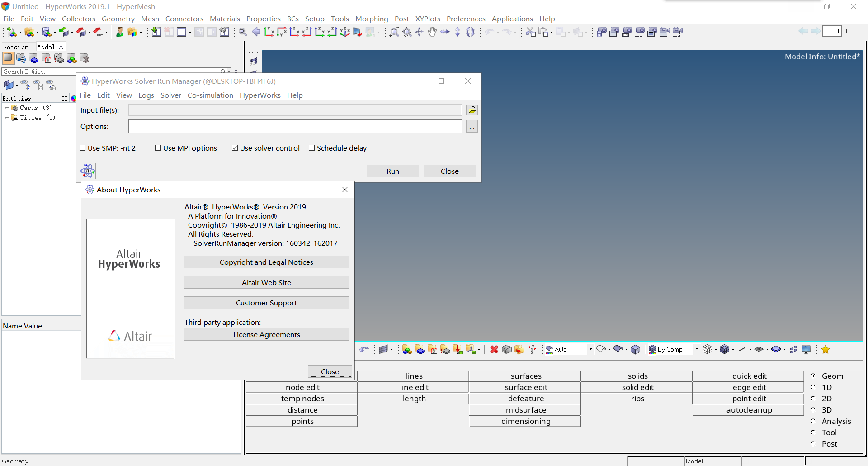The width and height of the screenshot is (868, 466).
Task: Click the Run button
Action: 392,171
